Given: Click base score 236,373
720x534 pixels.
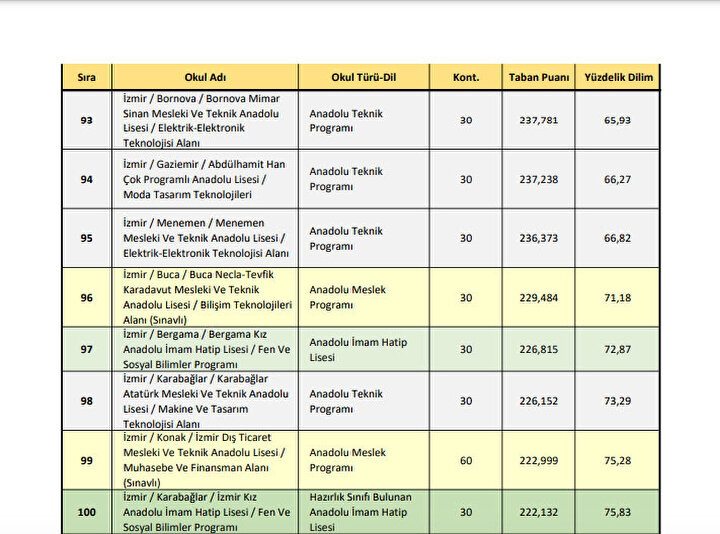Looking at the screenshot, I should (539, 238).
